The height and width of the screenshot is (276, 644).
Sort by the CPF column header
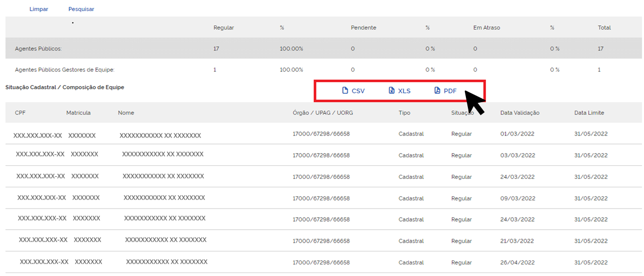[x=20, y=113]
